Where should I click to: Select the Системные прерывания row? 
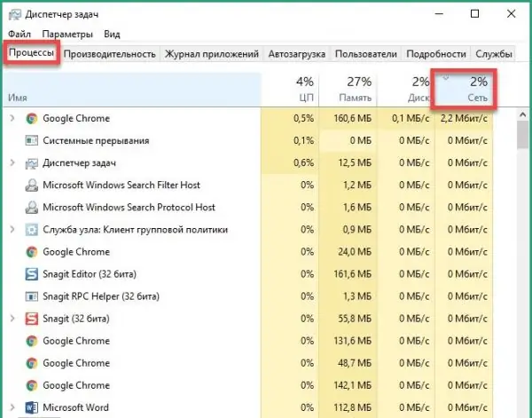click(248, 140)
